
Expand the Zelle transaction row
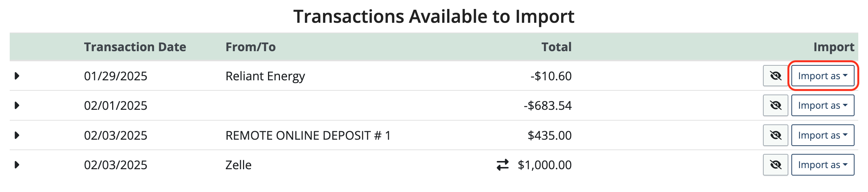click(x=17, y=165)
